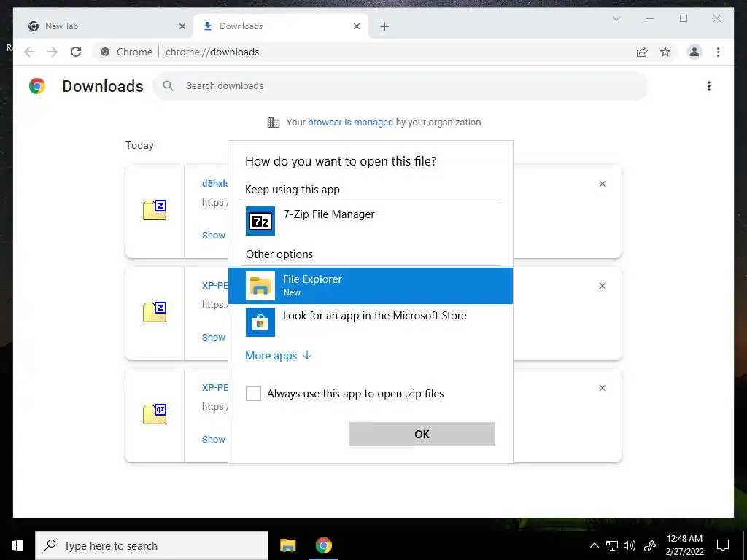Close the New Tab tab
This screenshot has width=747, height=560.
click(x=182, y=26)
